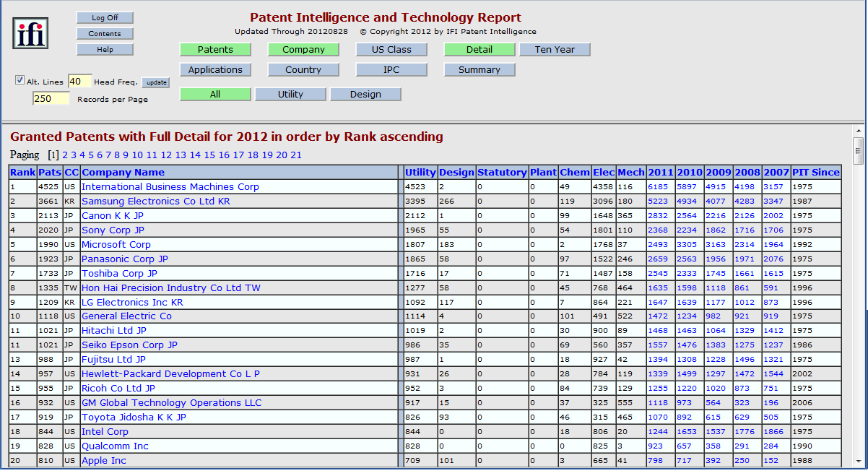Edit the Head Freq. value field
868x476 pixels.
coord(79,81)
